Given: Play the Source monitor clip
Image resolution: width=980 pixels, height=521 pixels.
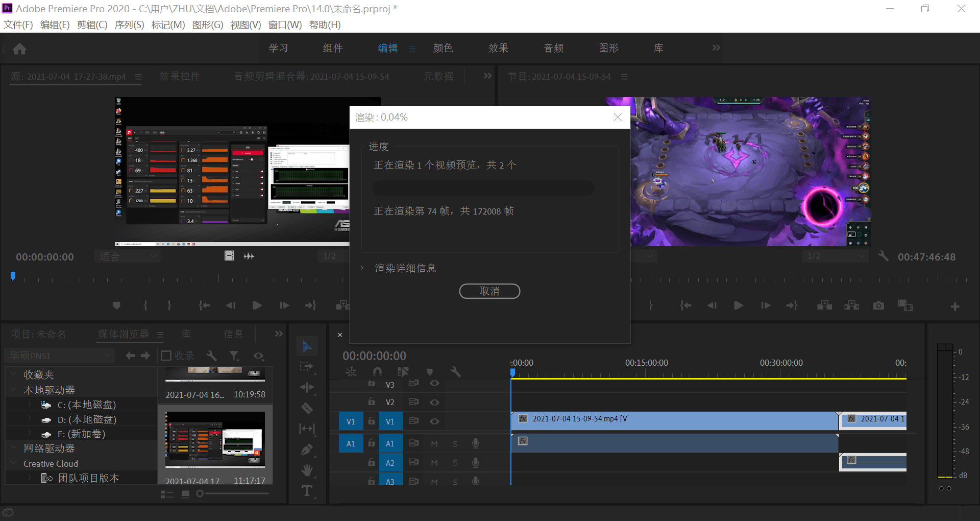Looking at the screenshot, I should tap(257, 305).
